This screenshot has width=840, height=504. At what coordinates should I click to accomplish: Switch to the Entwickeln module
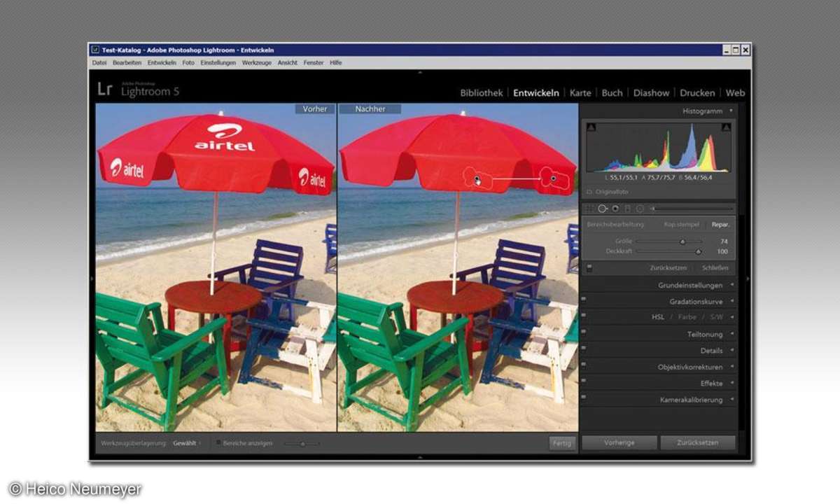click(536, 92)
